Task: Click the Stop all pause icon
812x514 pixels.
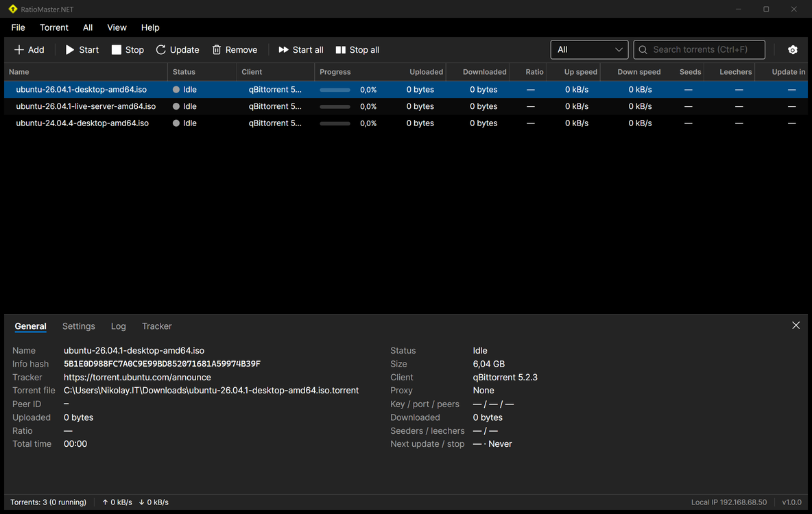Action: [x=340, y=50]
